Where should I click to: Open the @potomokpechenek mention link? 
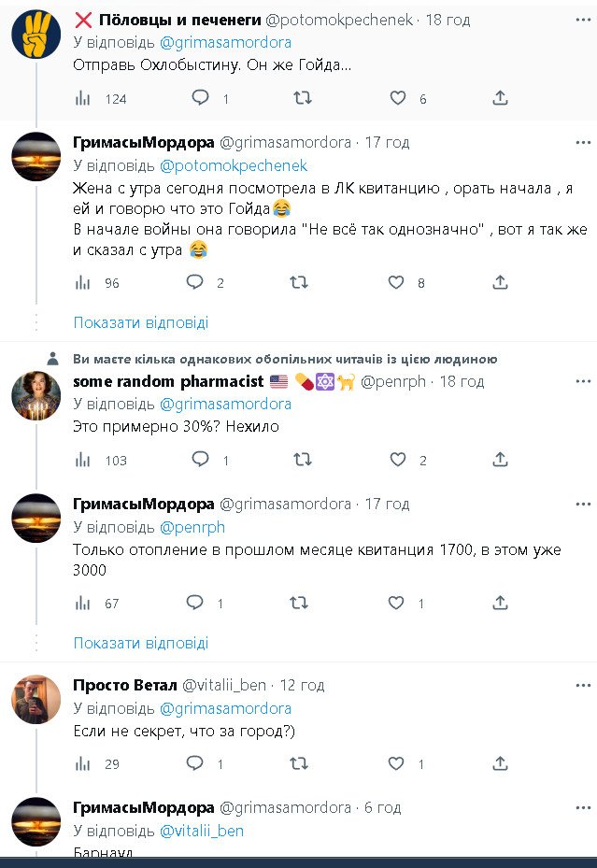click(234, 165)
